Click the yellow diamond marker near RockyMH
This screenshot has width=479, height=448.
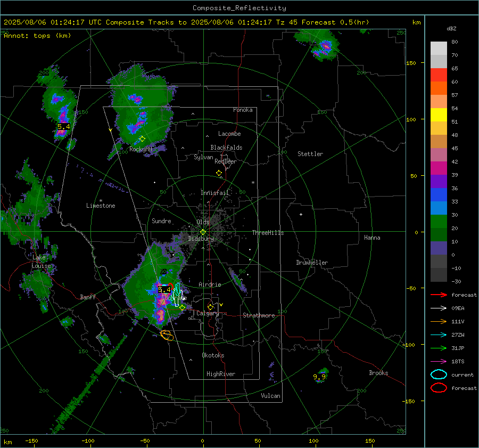[x=142, y=139]
